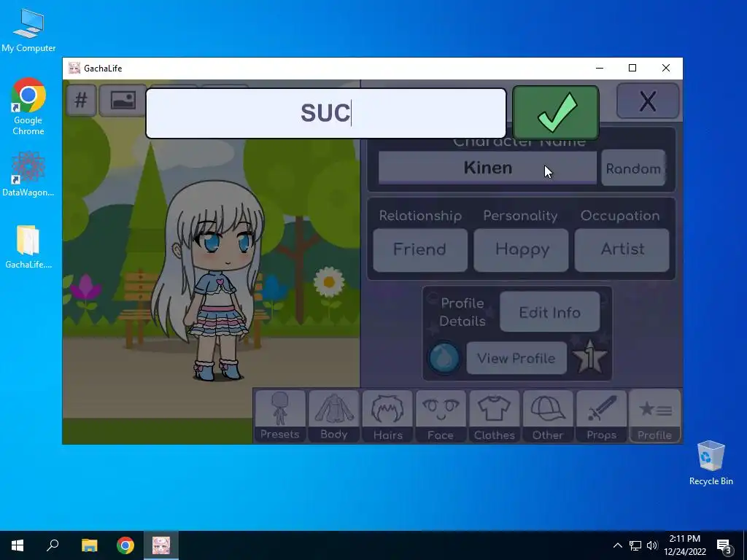747x560 pixels.
Task: Select the Profile tab
Action: (x=655, y=416)
